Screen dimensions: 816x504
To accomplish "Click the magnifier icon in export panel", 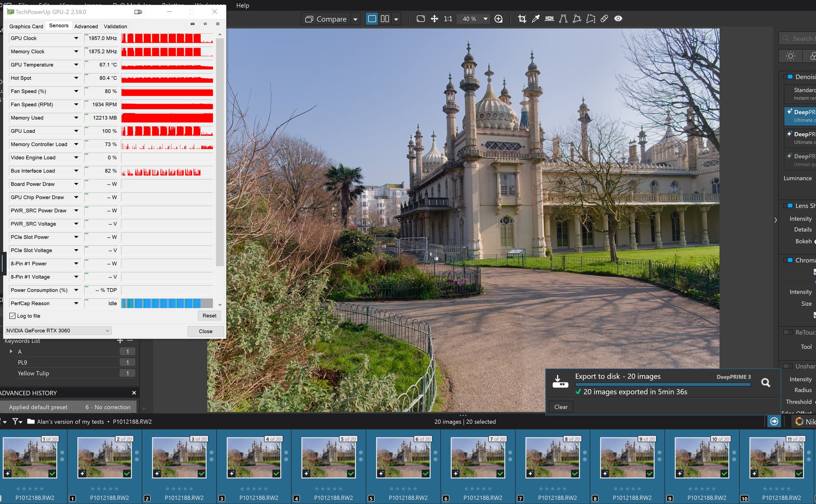I will pos(765,383).
